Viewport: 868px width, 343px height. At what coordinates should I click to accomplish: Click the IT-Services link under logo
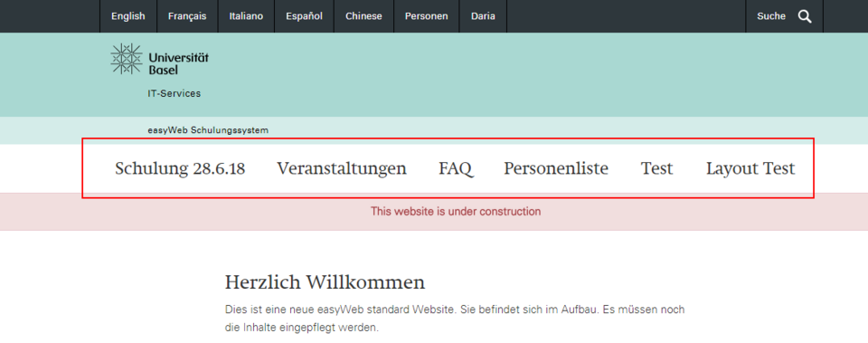click(x=174, y=93)
